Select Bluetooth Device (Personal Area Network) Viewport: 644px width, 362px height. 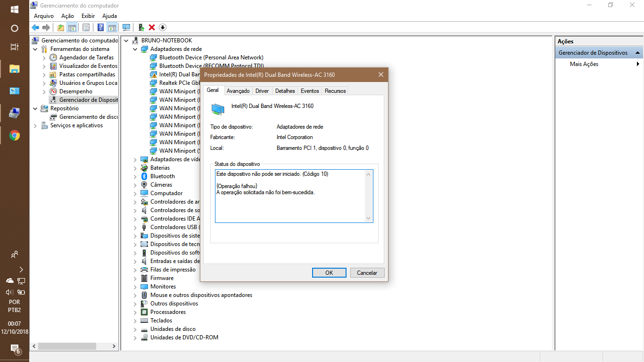coord(211,58)
